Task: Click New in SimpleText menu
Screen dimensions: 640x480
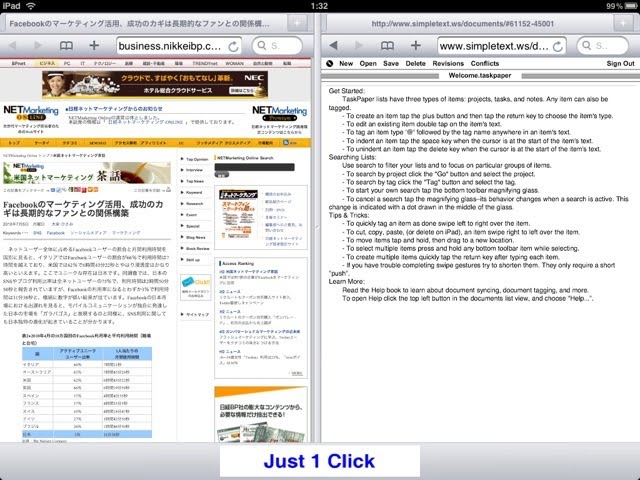Action: [346, 63]
